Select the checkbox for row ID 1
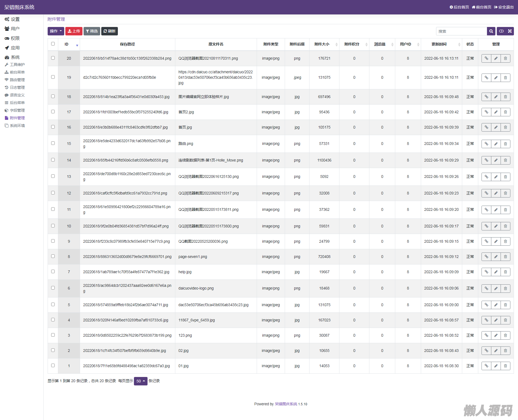The width and height of the screenshot is (518, 420). [x=53, y=366]
